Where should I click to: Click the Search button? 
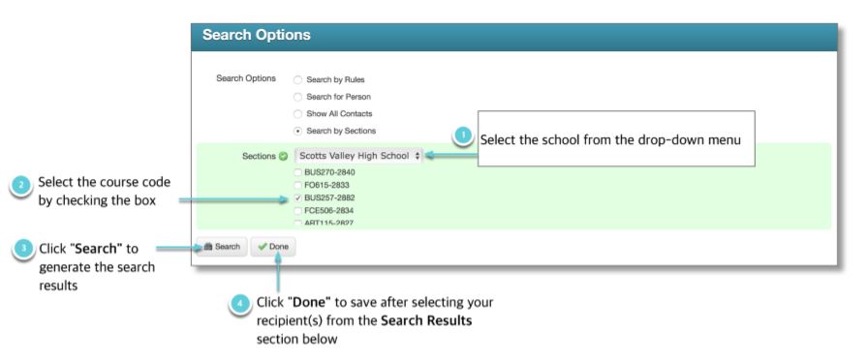(x=222, y=247)
